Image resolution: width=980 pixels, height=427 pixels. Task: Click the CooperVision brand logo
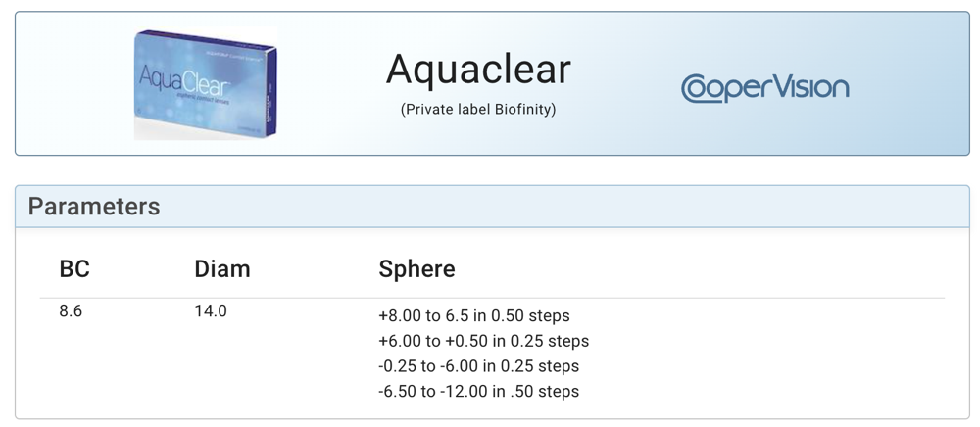[x=765, y=87]
